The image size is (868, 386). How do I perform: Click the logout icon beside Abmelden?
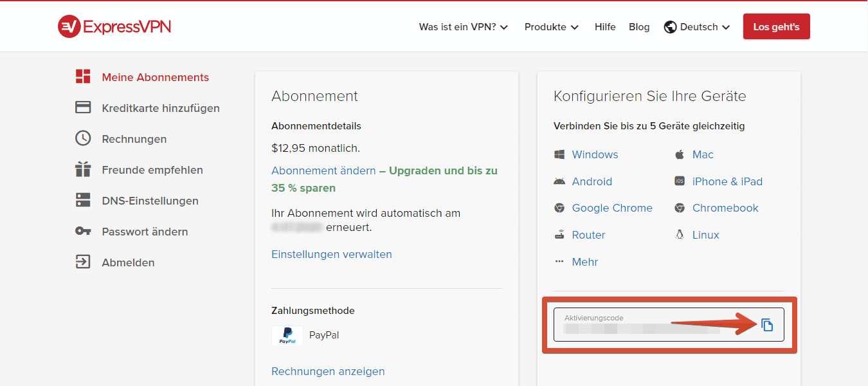(x=83, y=262)
